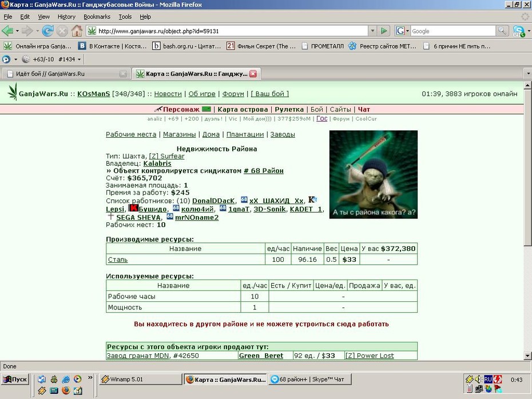
Task: Click the Back navigation arrow
Action: [x=7, y=31]
